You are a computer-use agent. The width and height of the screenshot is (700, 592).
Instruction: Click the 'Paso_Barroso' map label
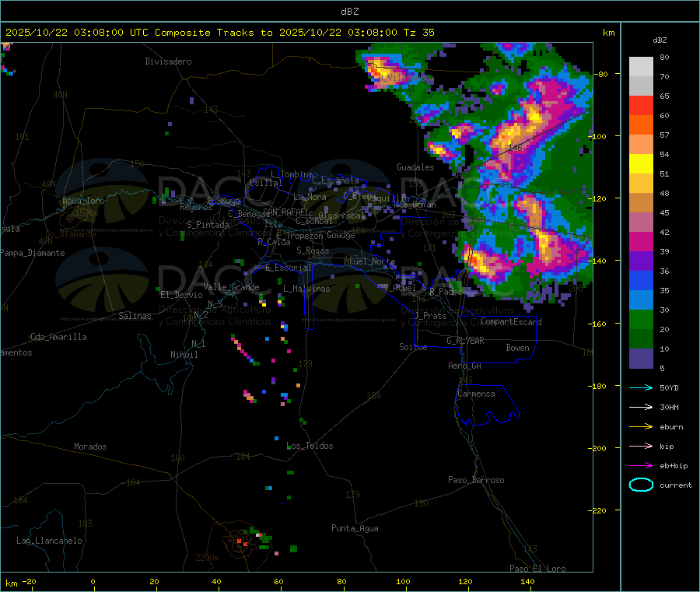pyautogui.click(x=476, y=480)
